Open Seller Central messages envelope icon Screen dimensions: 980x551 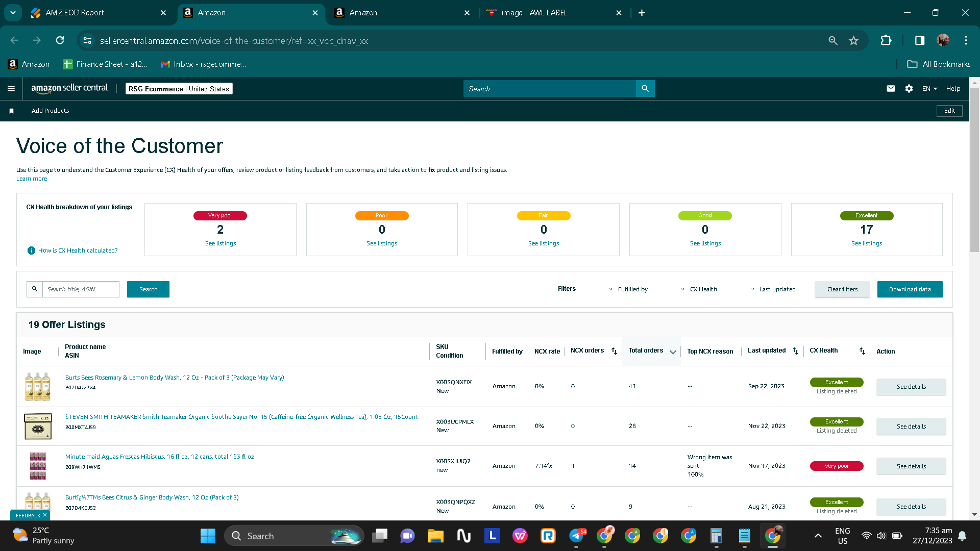pyautogui.click(x=891, y=89)
